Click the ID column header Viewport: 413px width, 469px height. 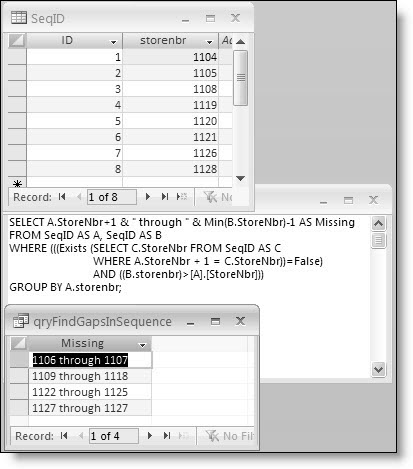[x=74, y=41]
